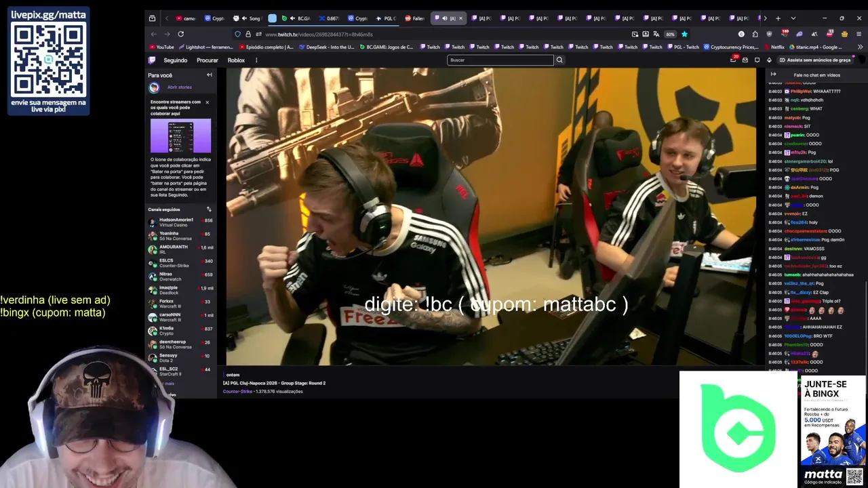Sort the Canais seguidos list
The width and height of the screenshot is (868, 488).
click(209, 209)
